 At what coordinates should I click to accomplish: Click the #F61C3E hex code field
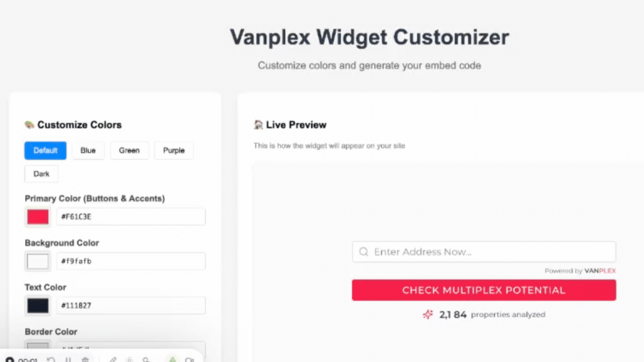point(130,217)
